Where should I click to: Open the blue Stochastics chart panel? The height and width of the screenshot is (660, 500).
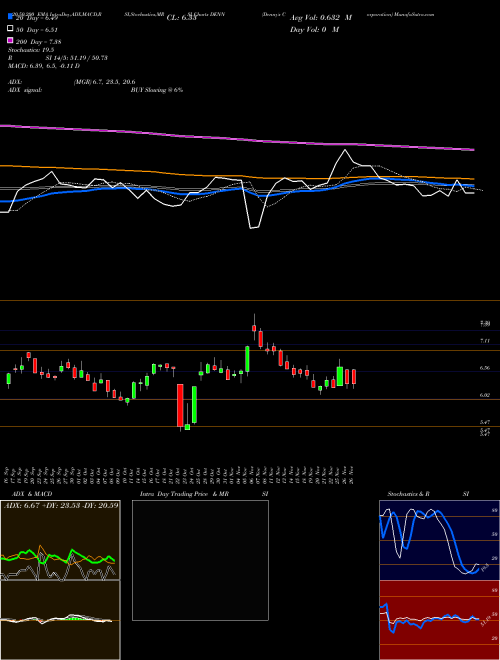click(x=439, y=540)
